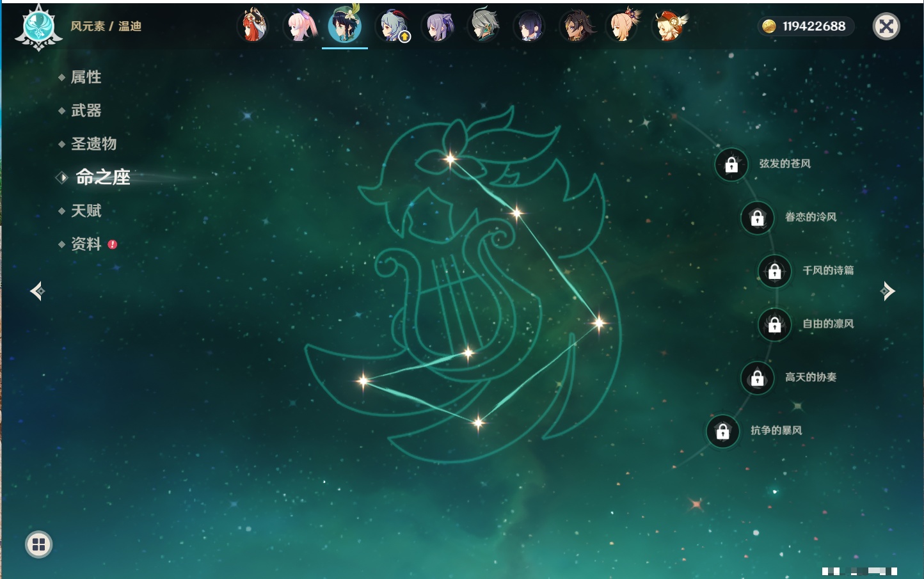Click Ganyu's yellow upgrade arrow badge

404,37
